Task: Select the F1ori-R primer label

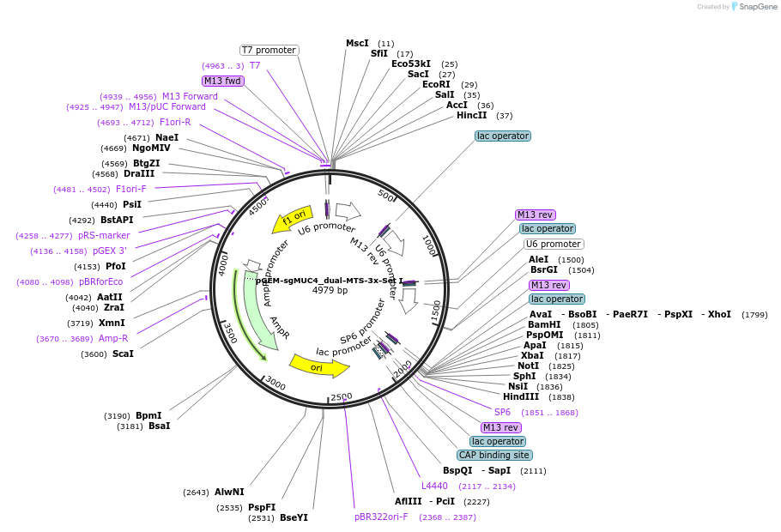Action: point(175,122)
